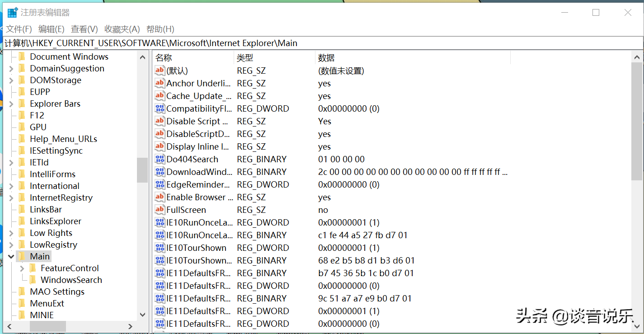Click the folder icon for GPU key
The width and height of the screenshot is (644, 334).
click(x=22, y=127)
